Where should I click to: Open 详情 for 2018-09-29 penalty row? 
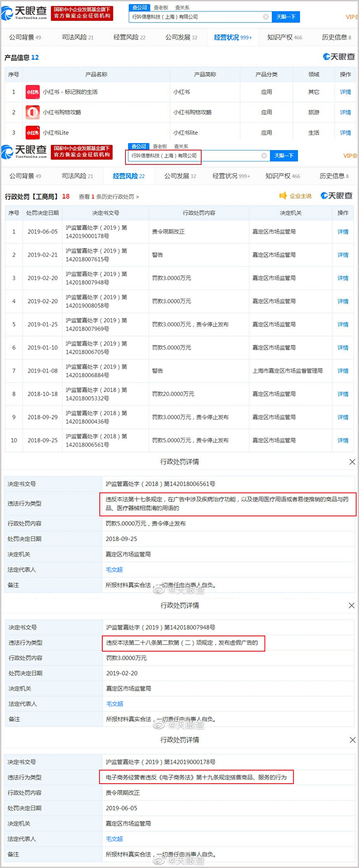343,417
